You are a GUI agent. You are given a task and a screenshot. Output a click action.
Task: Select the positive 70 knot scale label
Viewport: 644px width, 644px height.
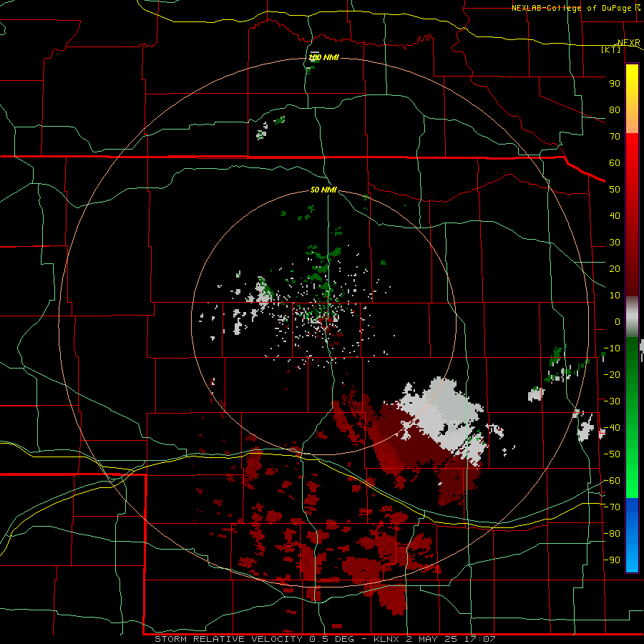pos(615,137)
